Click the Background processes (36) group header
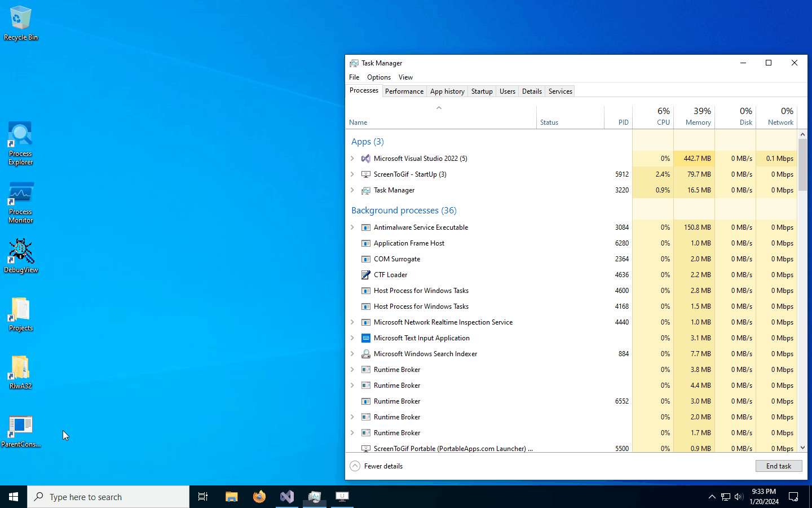The width and height of the screenshot is (812, 508). coord(404,211)
